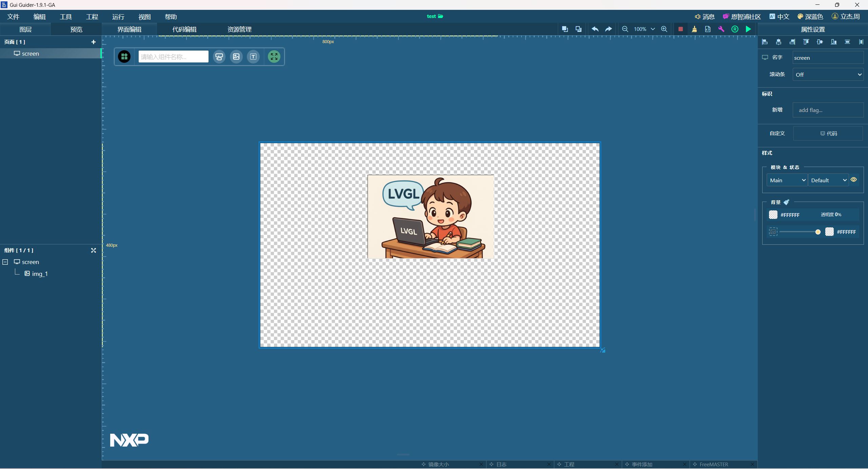
Task: Undo the last action
Action: [595, 29]
